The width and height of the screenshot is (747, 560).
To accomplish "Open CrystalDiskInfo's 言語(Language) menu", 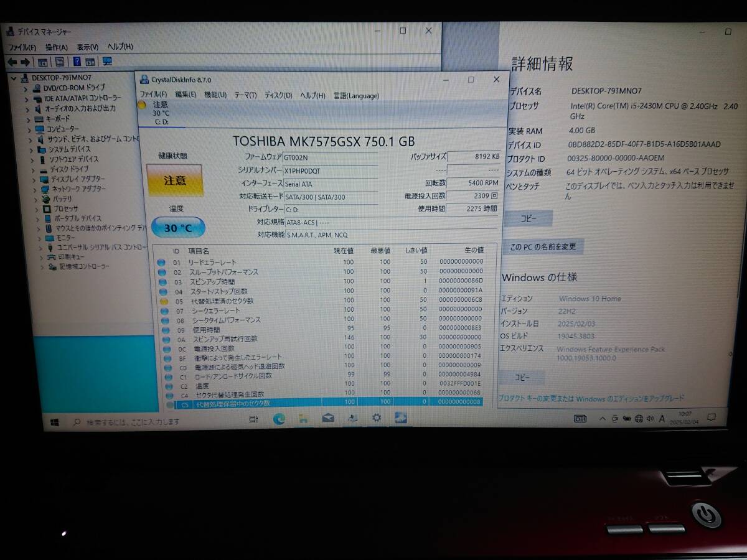I will pos(356,95).
